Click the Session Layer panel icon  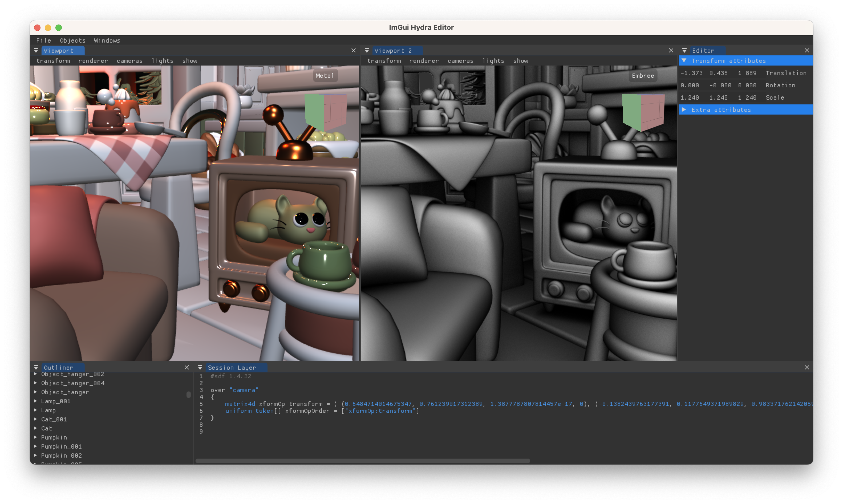[x=200, y=367]
